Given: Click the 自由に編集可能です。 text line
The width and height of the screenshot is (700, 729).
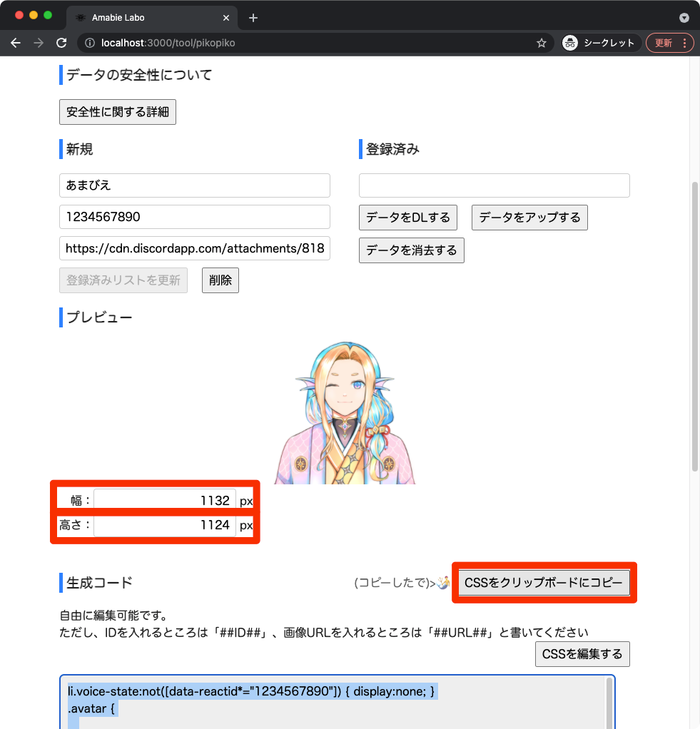Looking at the screenshot, I should tap(113, 616).
